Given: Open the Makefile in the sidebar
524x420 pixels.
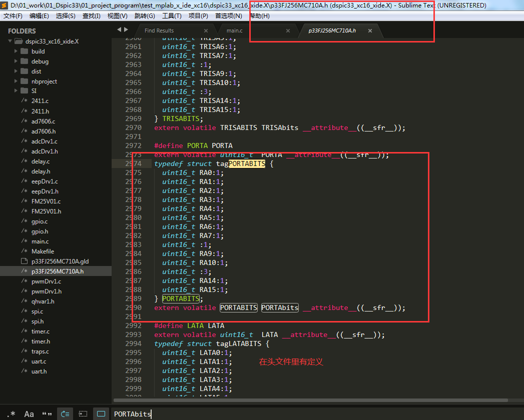Looking at the screenshot, I should click(43, 251).
